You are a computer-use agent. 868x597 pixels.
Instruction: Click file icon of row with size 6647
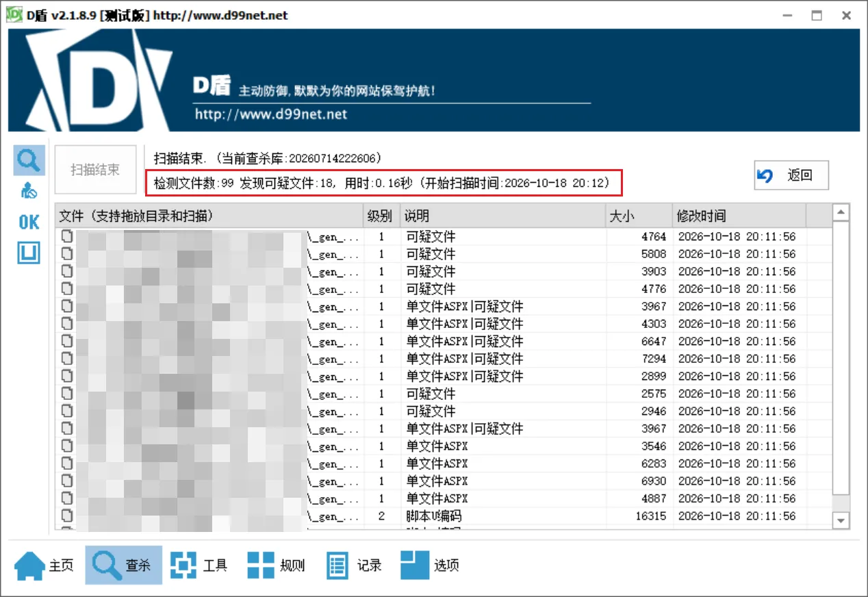66,342
